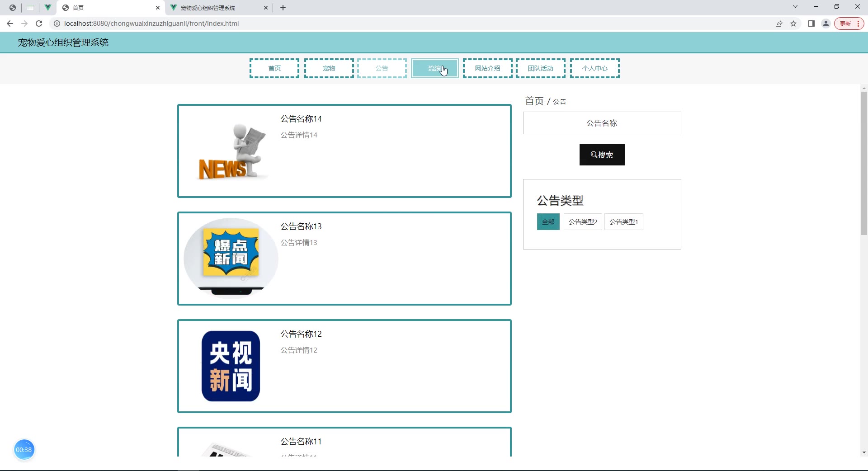The width and height of the screenshot is (868, 471).
Task: Open a new browser tab
Action: pyautogui.click(x=283, y=8)
